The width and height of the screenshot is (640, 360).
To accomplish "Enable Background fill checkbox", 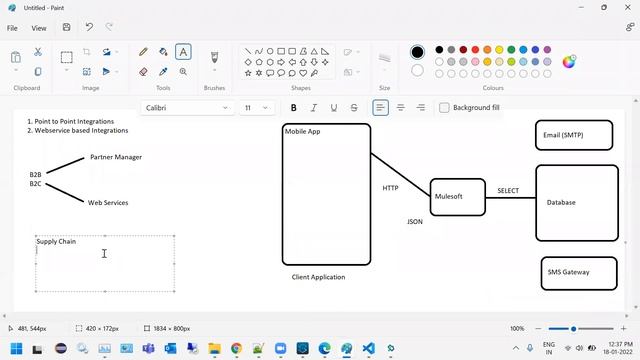I will [444, 108].
